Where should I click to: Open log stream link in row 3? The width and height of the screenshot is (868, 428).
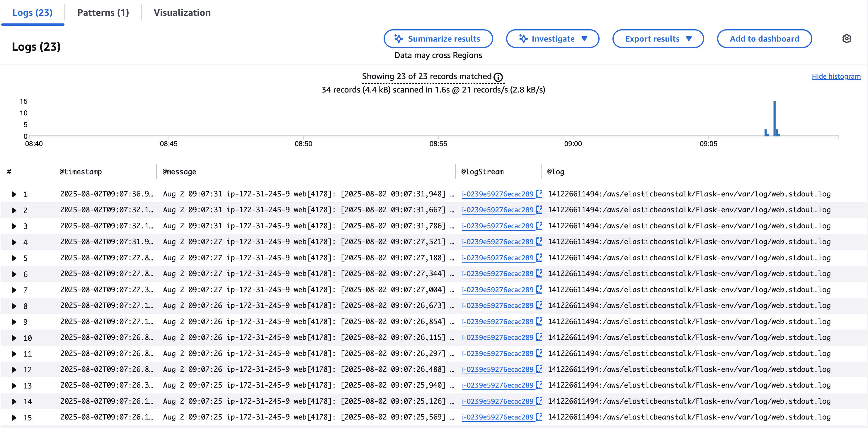click(x=497, y=226)
